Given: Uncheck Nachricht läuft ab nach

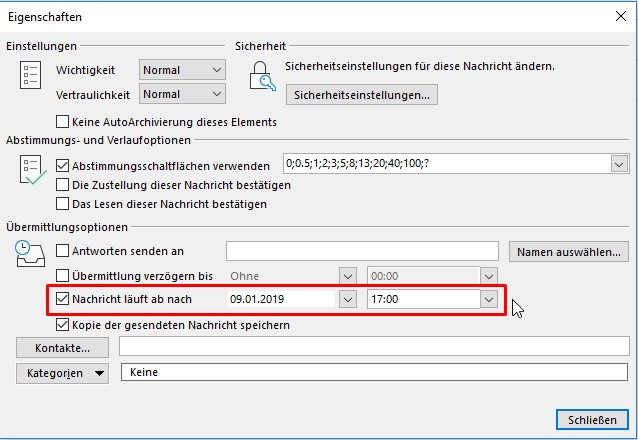Looking at the screenshot, I should [x=62, y=299].
